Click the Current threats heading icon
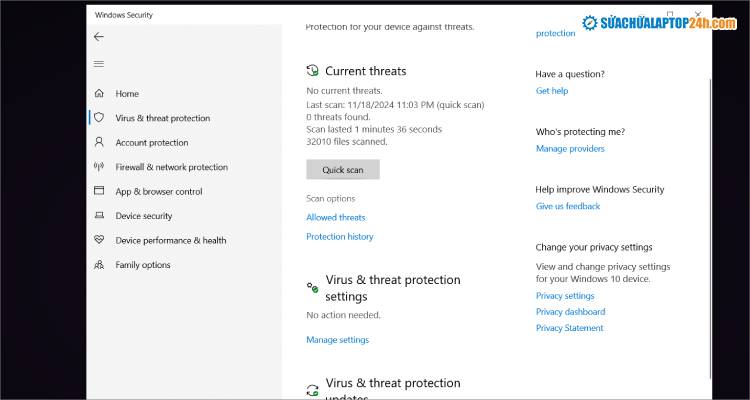750x400 pixels. tap(313, 71)
